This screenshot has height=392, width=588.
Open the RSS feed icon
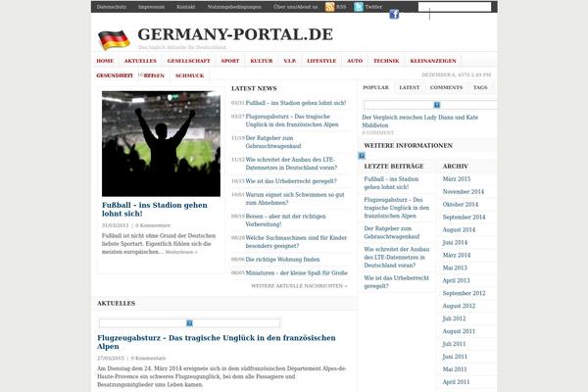click(329, 7)
